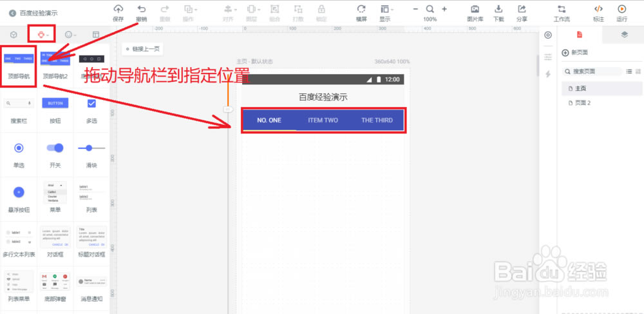Switch to the layers panel tab
Image resolution: width=644 pixels, height=314 pixels.
pos(624,34)
